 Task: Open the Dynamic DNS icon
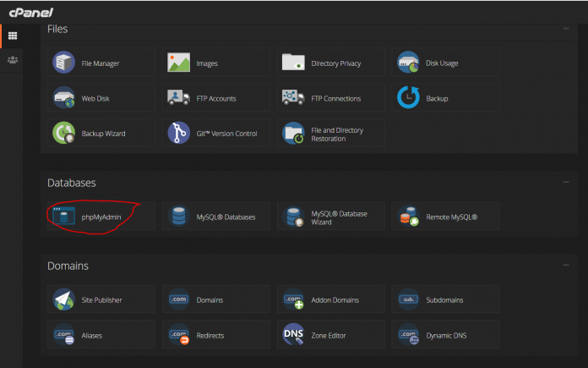(408, 334)
